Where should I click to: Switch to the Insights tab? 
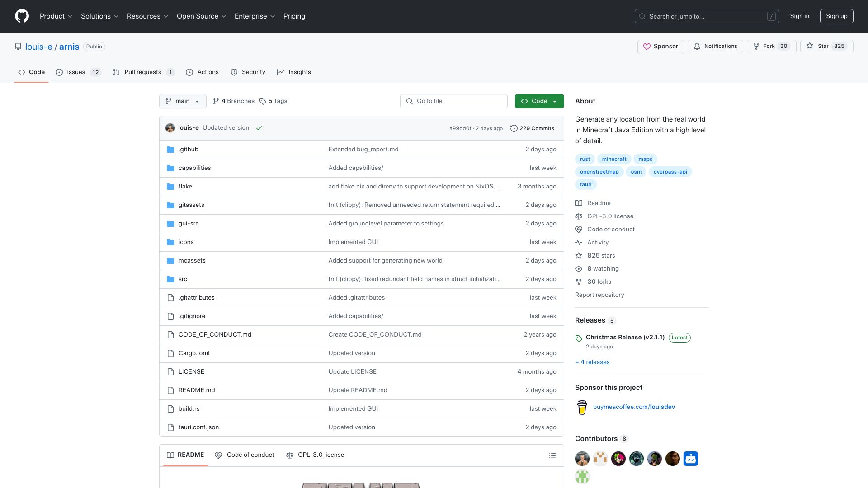[294, 72]
